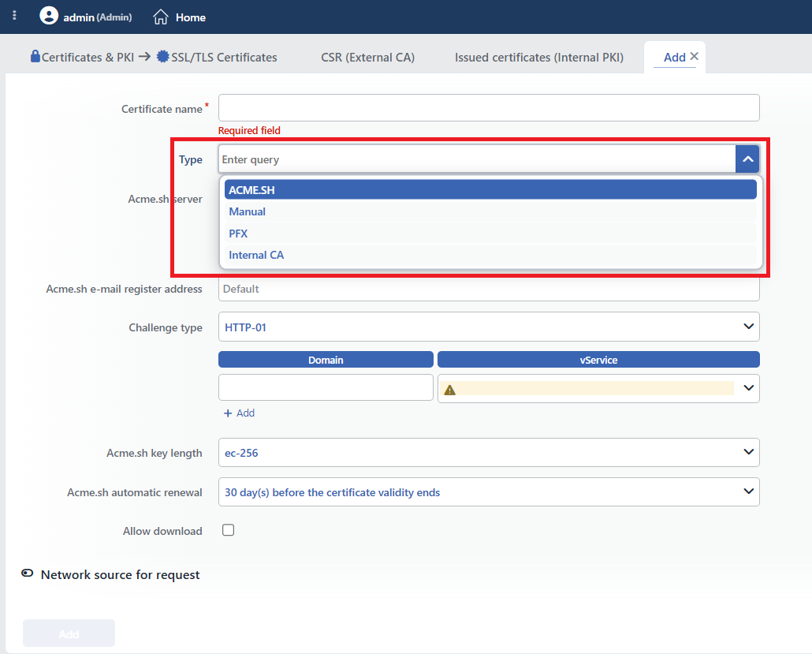
Task: Click the bottom Add submit button
Action: (x=69, y=633)
